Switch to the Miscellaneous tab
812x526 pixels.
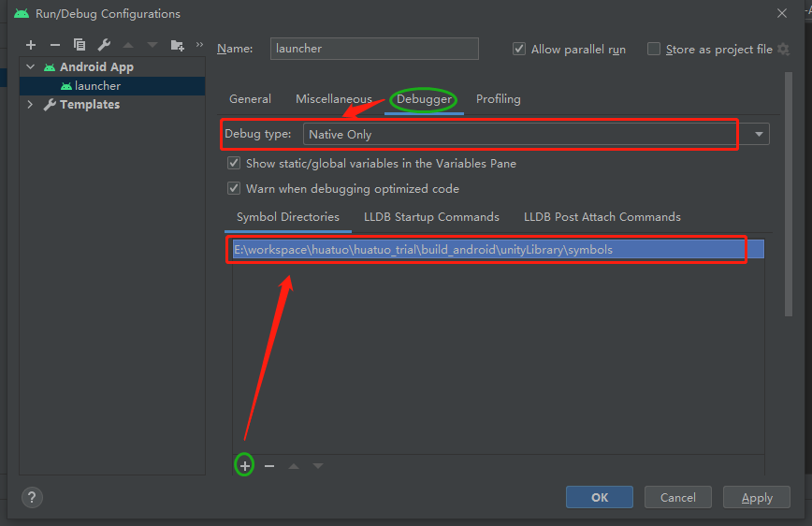[333, 99]
